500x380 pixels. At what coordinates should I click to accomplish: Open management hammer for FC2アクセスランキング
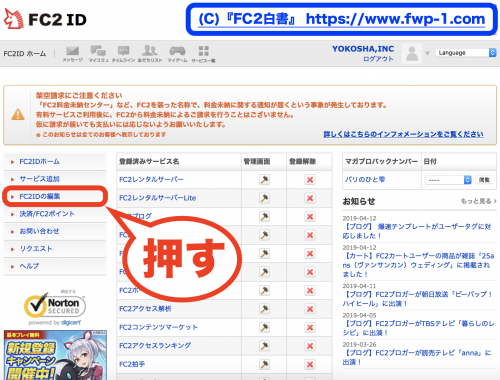pyautogui.click(x=264, y=346)
